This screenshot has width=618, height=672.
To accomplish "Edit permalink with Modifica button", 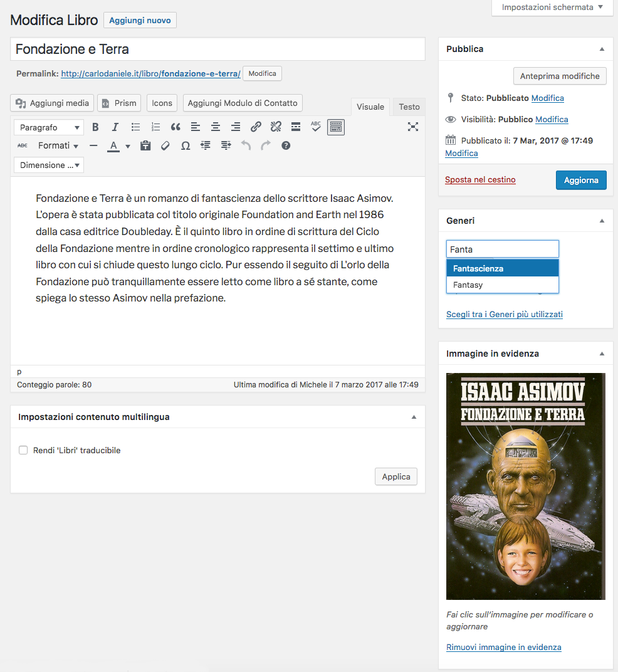I will (x=262, y=73).
